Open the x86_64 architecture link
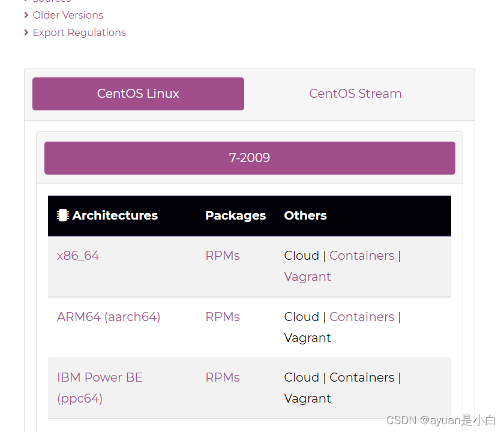 (78, 255)
